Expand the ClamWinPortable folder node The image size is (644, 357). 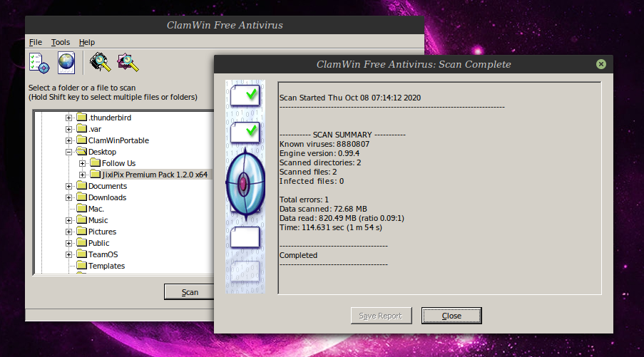click(x=68, y=141)
